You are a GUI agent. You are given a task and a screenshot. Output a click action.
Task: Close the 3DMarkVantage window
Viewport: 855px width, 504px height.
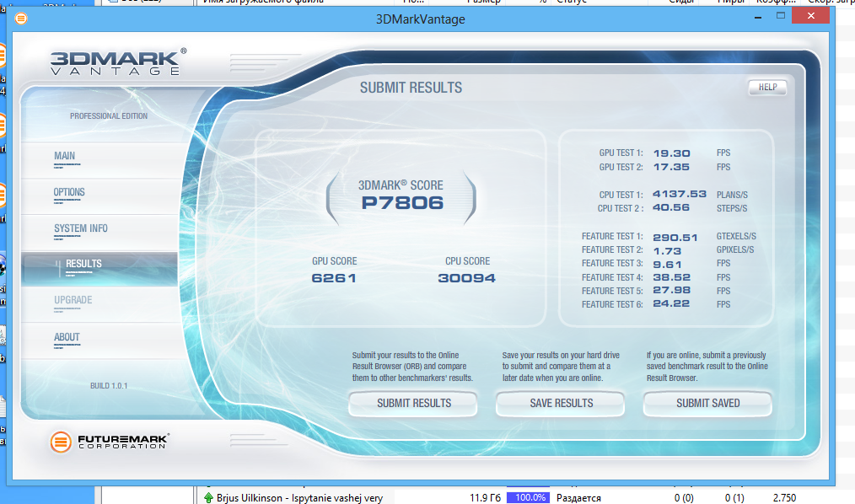tap(811, 15)
